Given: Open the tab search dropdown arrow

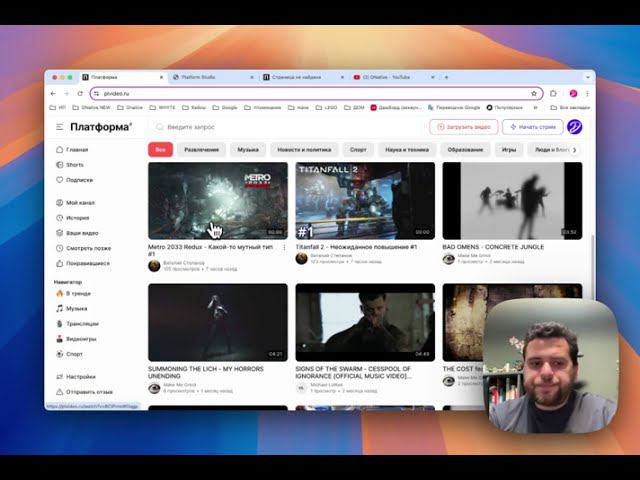Looking at the screenshot, I should 588,77.
